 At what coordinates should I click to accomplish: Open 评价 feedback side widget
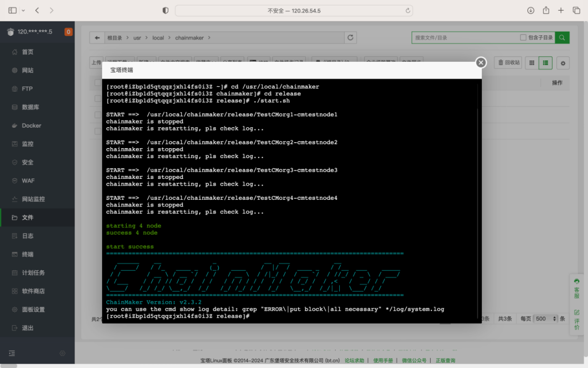pyautogui.click(x=577, y=319)
